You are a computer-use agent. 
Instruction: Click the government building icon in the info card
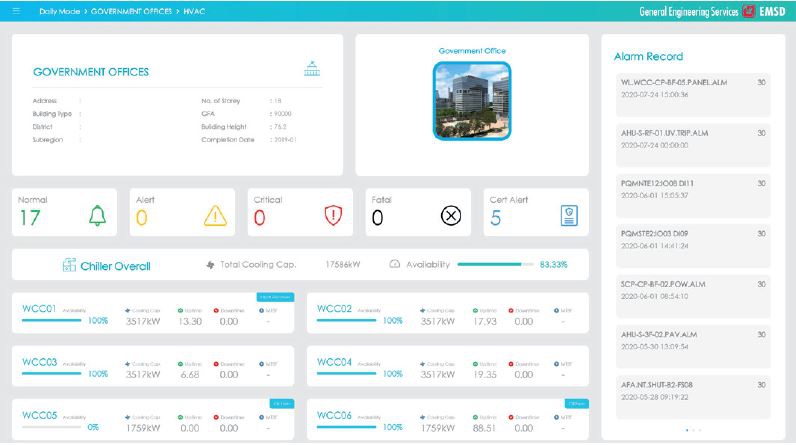312,69
